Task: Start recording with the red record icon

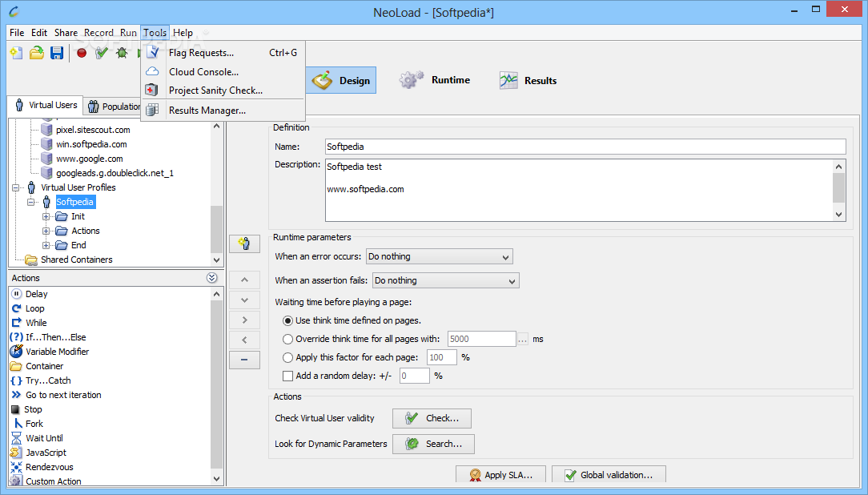Action: [x=82, y=53]
